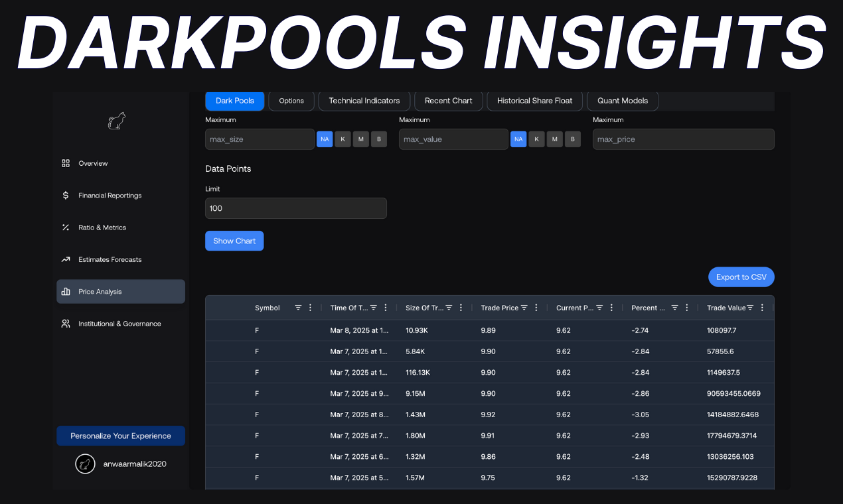Open filter icon on Trade Value column
The image size is (843, 504).
(x=750, y=308)
